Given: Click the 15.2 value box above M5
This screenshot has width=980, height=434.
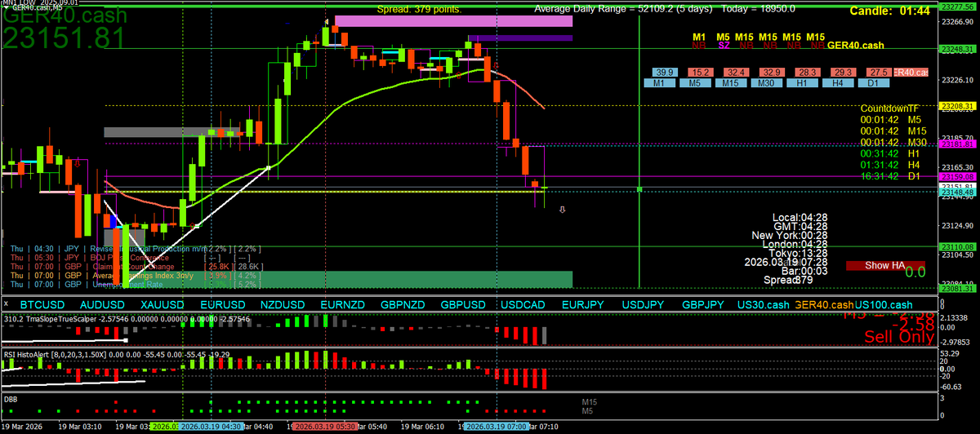Looking at the screenshot, I should (700, 73).
